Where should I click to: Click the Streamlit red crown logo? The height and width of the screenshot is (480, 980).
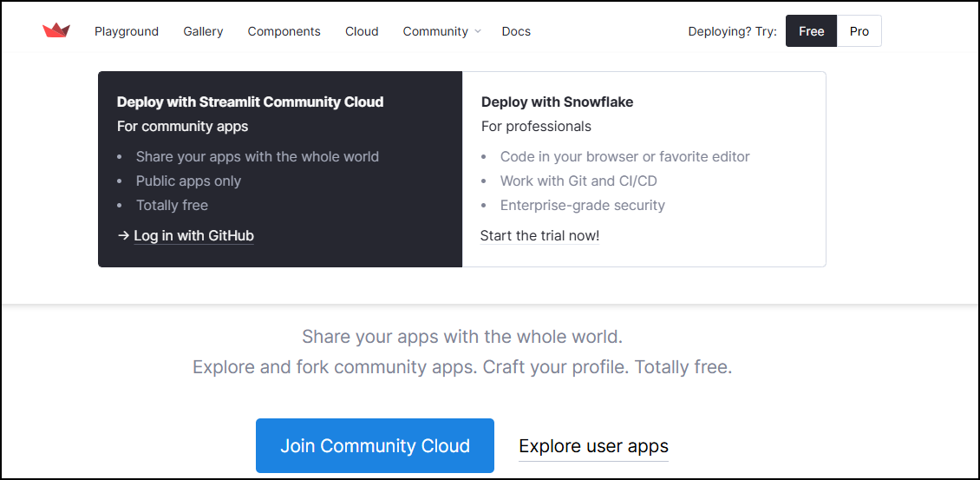[x=56, y=30]
